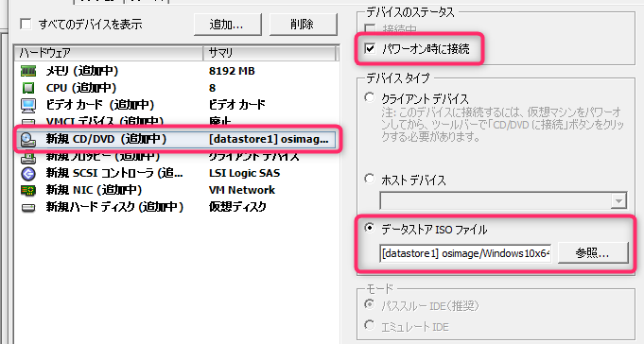This screenshot has height=344, width=644.
Task: Toggle パワーオン時に接続 checkbox
Action: pyautogui.click(x=370, y=49)
